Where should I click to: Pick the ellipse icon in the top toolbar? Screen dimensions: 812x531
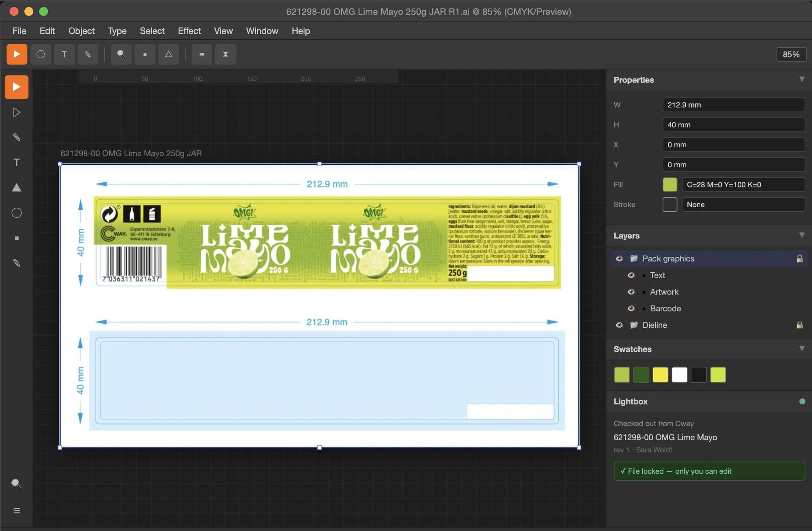(41, 54)
